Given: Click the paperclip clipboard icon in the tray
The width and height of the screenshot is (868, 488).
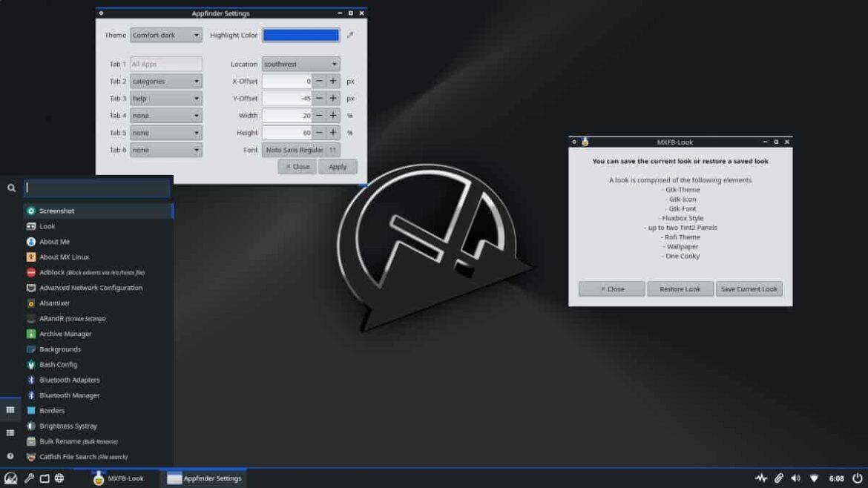Looking at the screenshot, I should [778, 478].
